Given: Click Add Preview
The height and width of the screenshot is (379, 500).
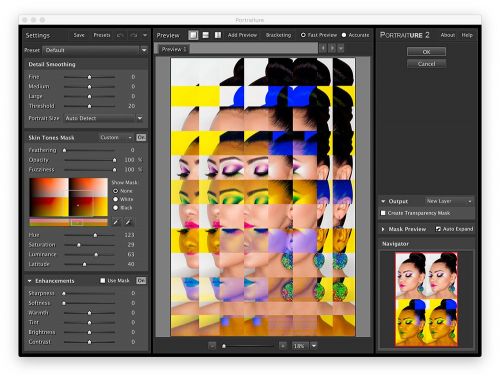Looking at the screenshot, I should pyautogui.click(x=242, y=35).
